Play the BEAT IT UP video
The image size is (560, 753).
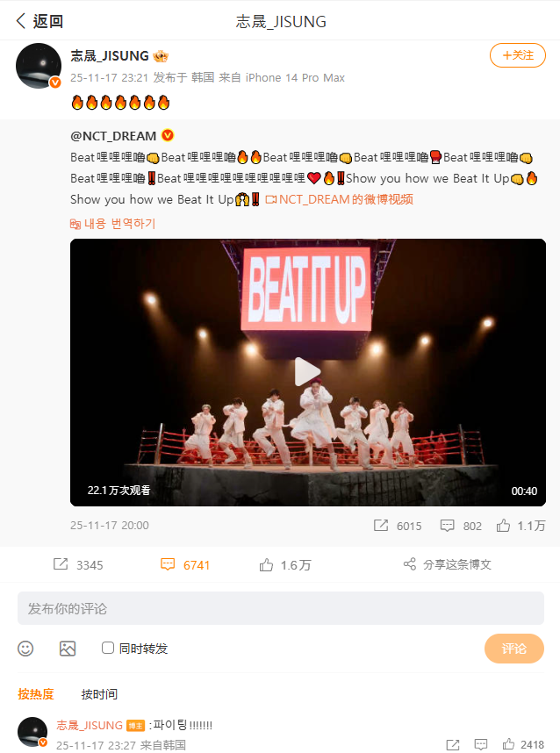point(307,372)
